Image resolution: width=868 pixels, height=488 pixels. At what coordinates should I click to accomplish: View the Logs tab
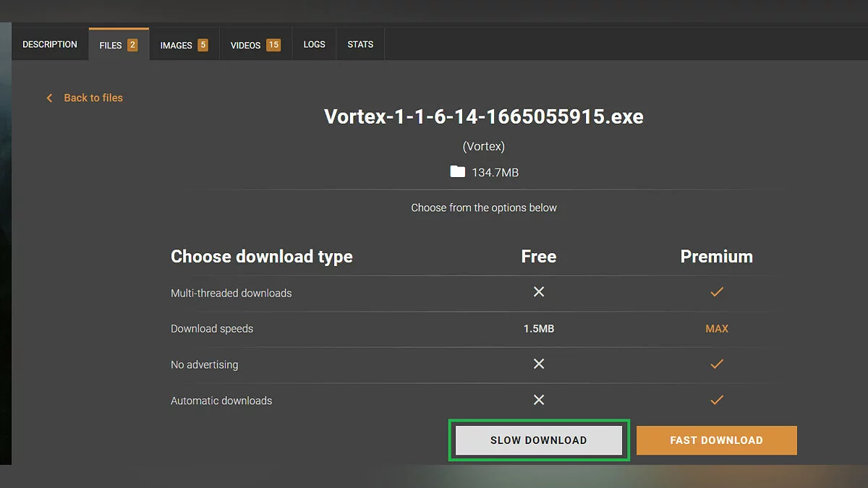314,45
